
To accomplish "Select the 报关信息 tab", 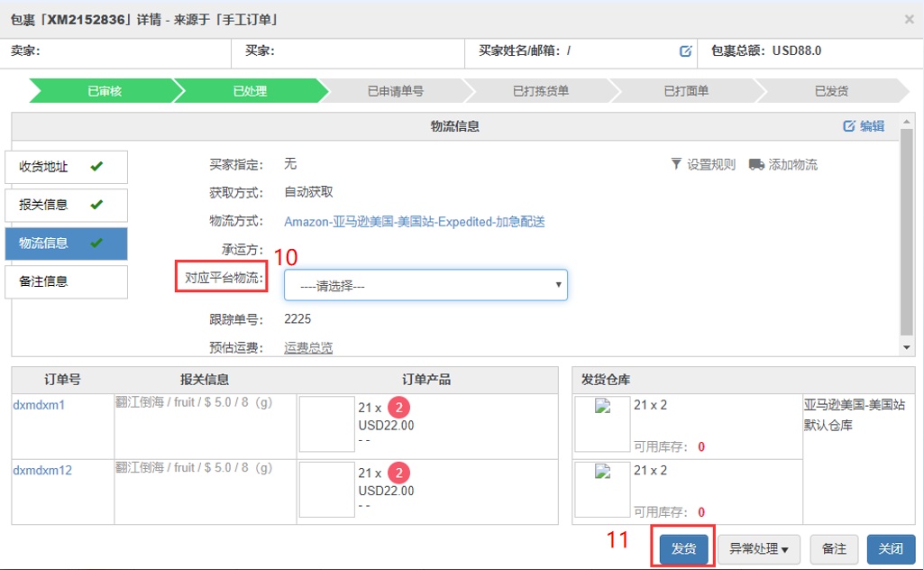I will pyautogui.click(x=66, y=205).
